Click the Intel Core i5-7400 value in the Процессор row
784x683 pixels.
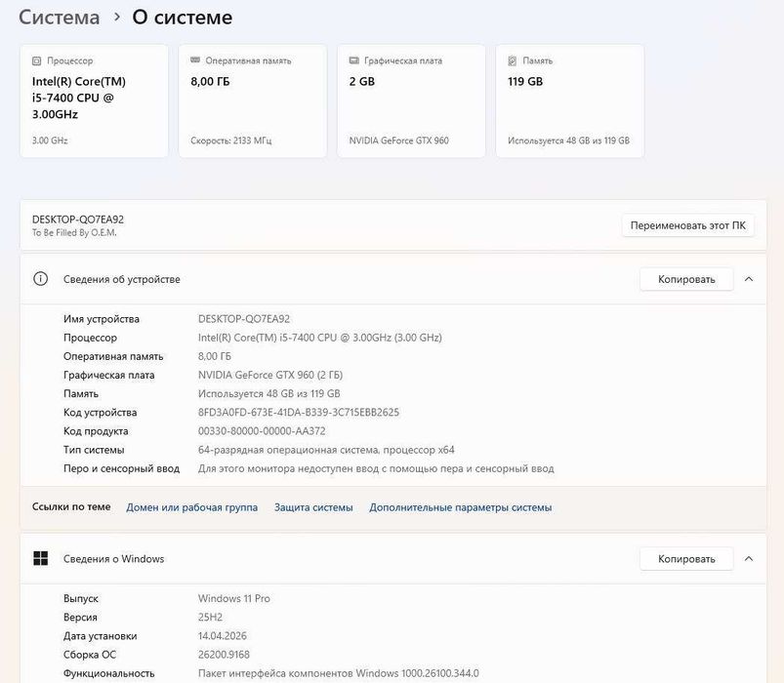(320, 338)
